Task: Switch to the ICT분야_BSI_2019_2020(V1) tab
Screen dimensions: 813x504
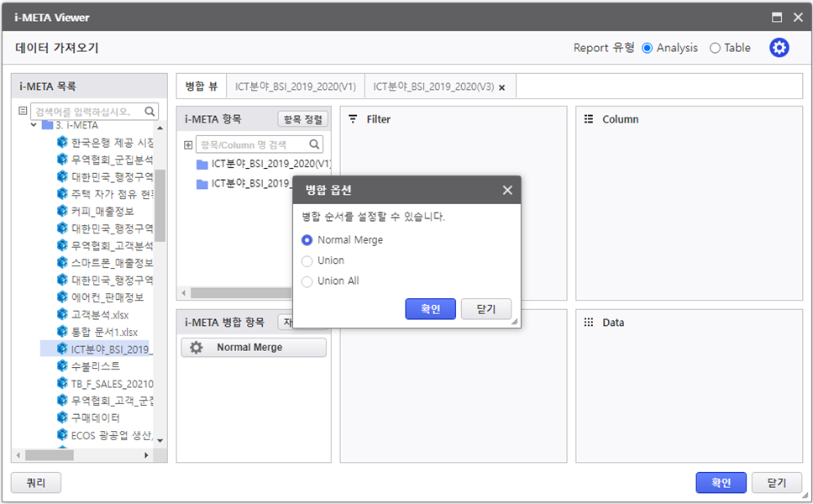Action: pyautogui.click(x=295, y=87)
